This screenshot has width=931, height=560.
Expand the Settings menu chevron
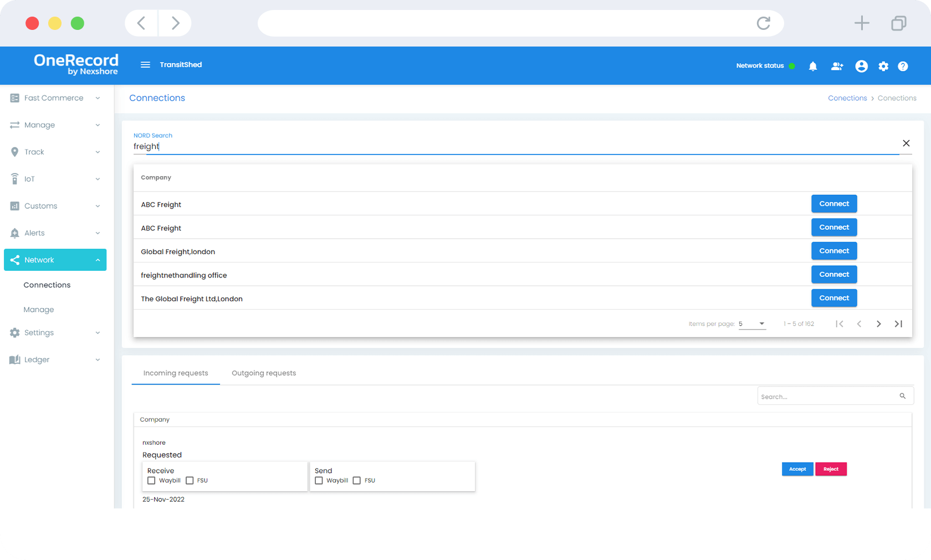click(98, 333)
